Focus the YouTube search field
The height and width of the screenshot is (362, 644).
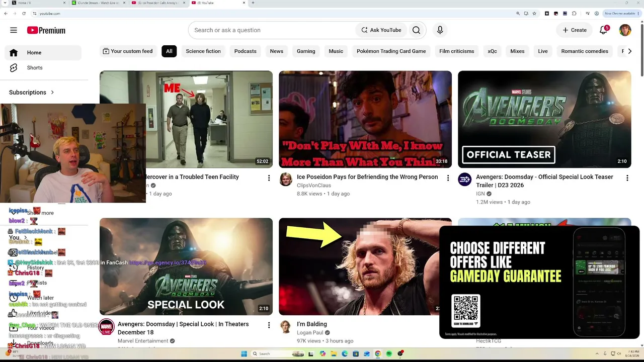[272, 30]
